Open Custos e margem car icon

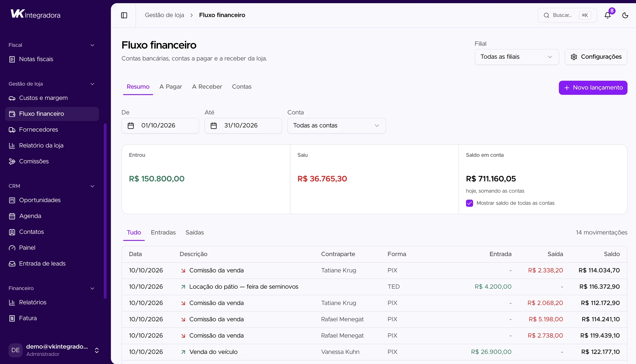(12, 98)
